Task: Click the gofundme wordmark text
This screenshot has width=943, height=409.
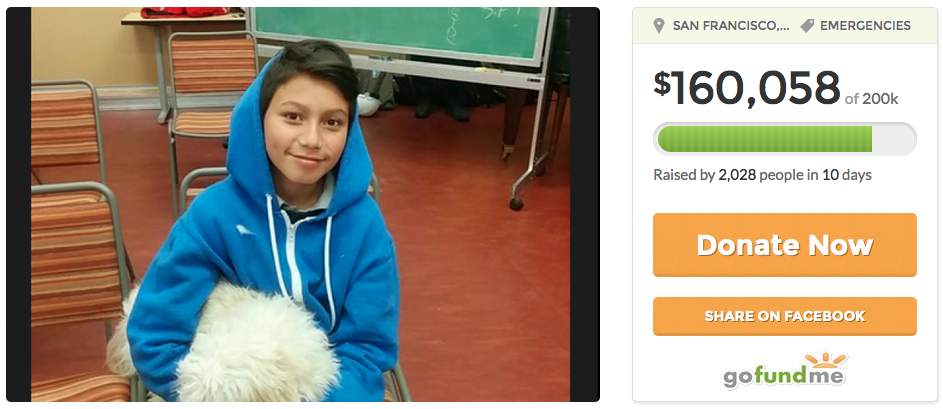Action: [784, 377]
